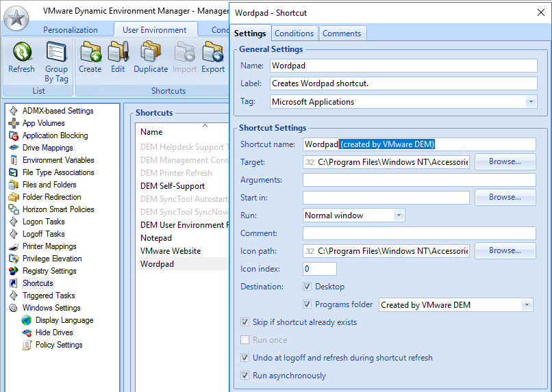Click the Shortcut name input field
552x392 pixels.
pos(419,144)
